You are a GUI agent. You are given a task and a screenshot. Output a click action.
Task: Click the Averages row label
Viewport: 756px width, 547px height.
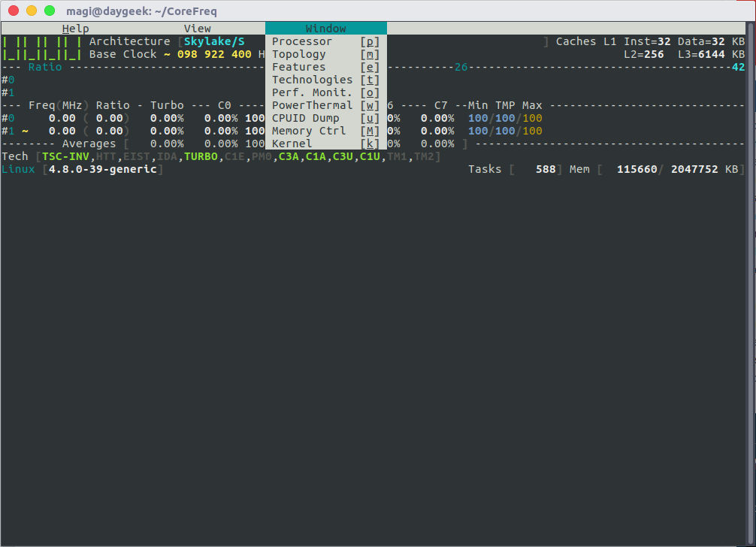click(x=89, y=144)
